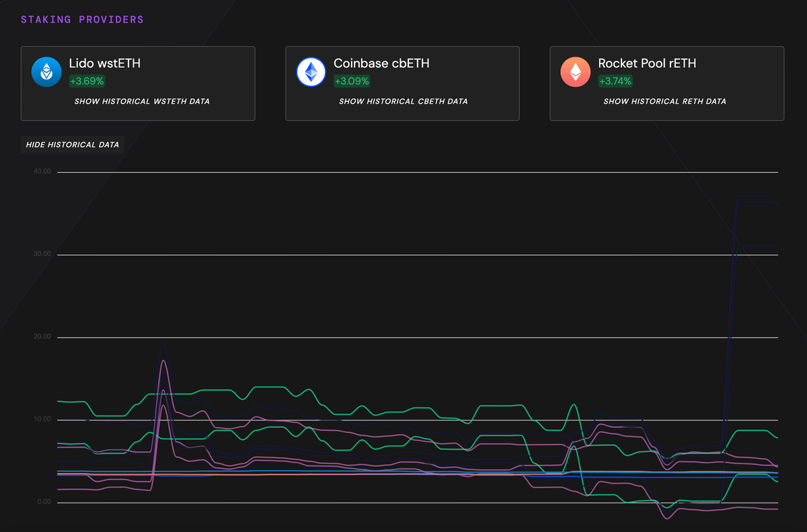Click the 20.00 y-axis label
Image resolution: width=807 pixels, height=532 pixels.
(42, 337)
